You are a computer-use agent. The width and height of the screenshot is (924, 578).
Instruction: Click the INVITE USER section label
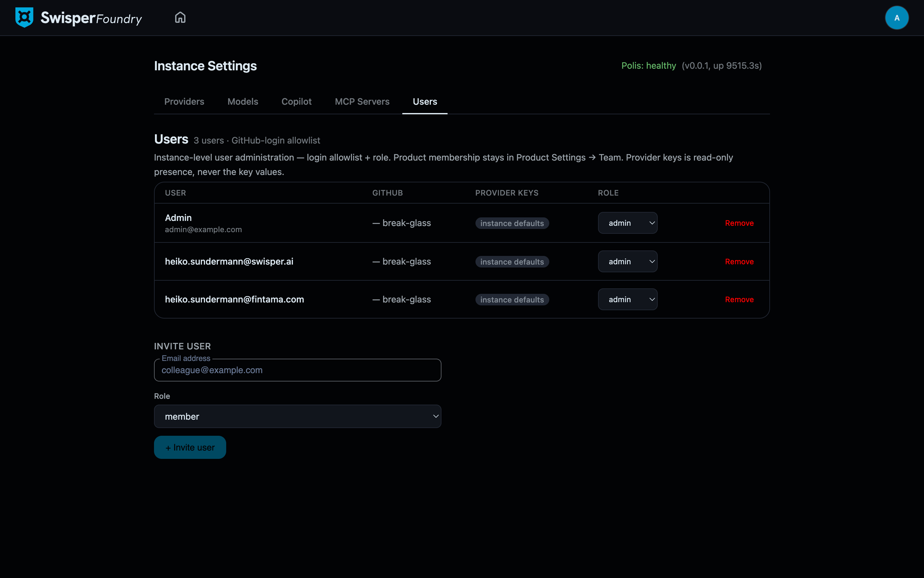pos(182,346)
